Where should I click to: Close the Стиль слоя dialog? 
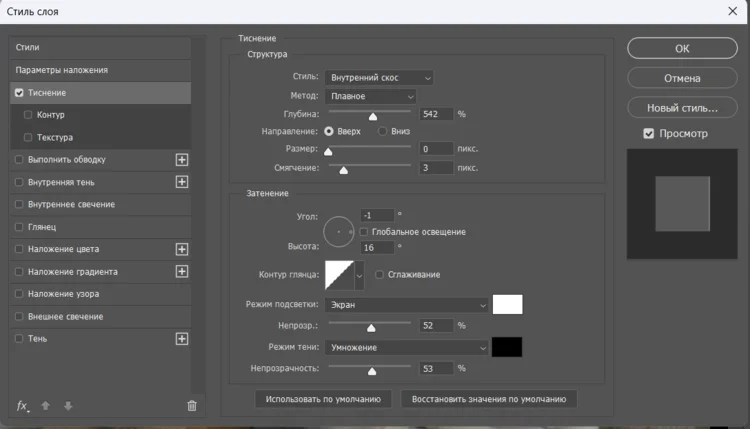(x=732, y=11)
